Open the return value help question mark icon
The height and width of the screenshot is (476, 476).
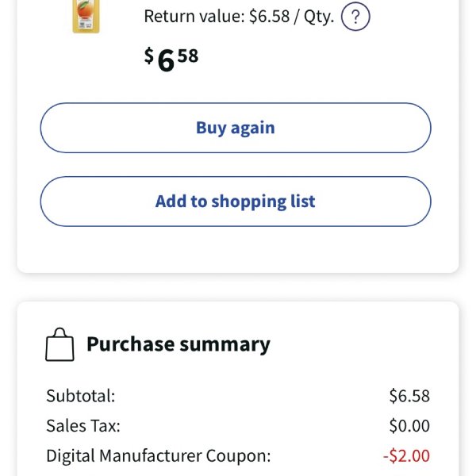click(x=355, y=17)
